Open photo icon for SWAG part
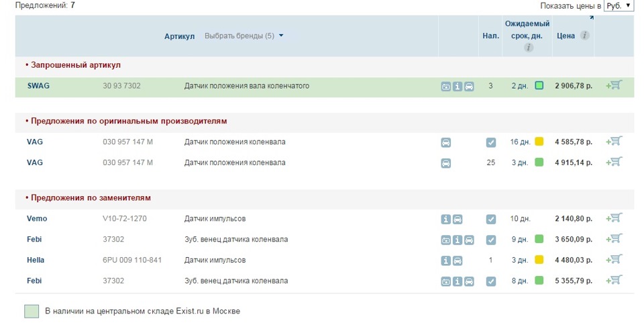This screenshot has height=329, width=644. (446, 86)
